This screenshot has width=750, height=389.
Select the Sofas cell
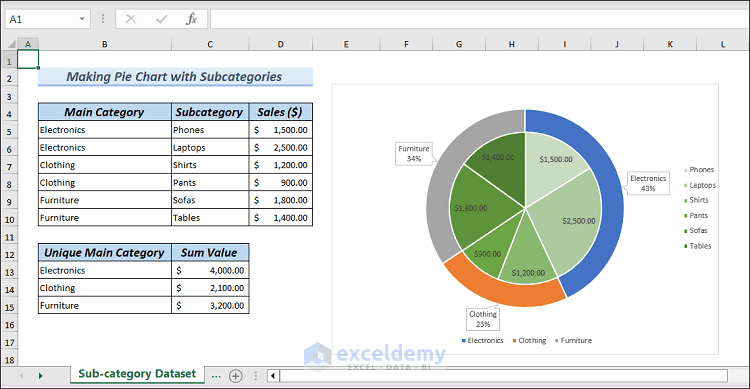tap(210, 200)
